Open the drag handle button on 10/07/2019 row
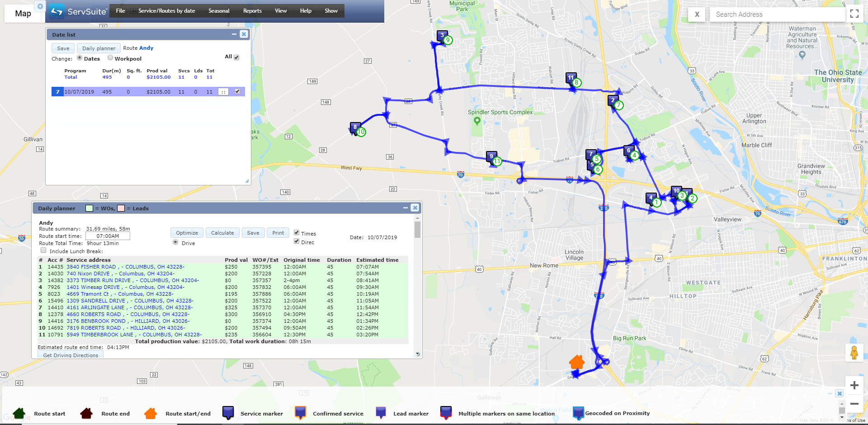Screen dimensions: 868x425 point(223,92)
